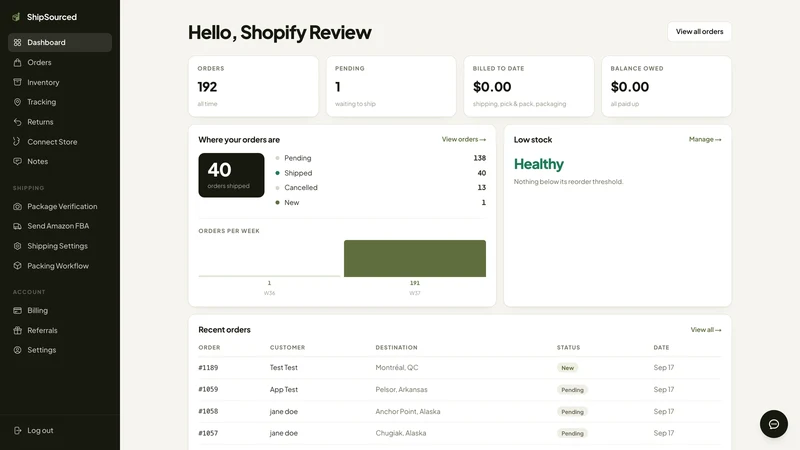This screenshot has height=450, width=800.
Task: Click the W37 bar in chart
Action: click(x=415, y=259)
